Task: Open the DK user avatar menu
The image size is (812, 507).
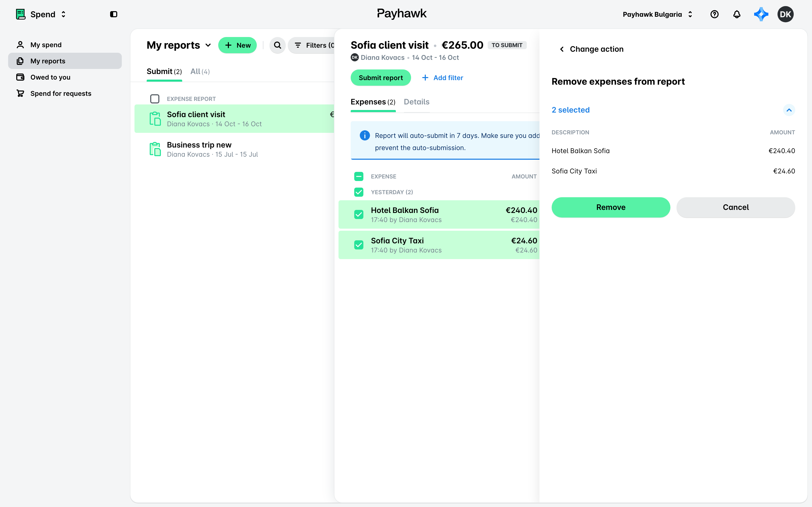Action: (x=786, y=14)
